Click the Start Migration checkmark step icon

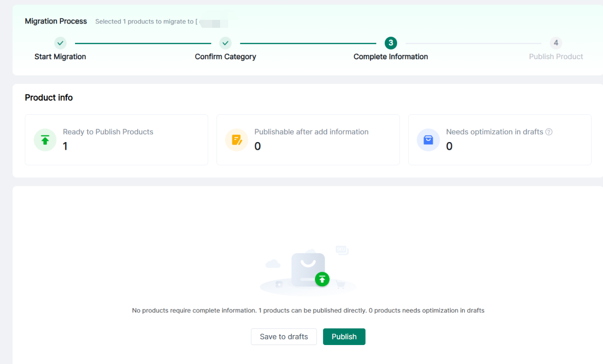point(60,43)
